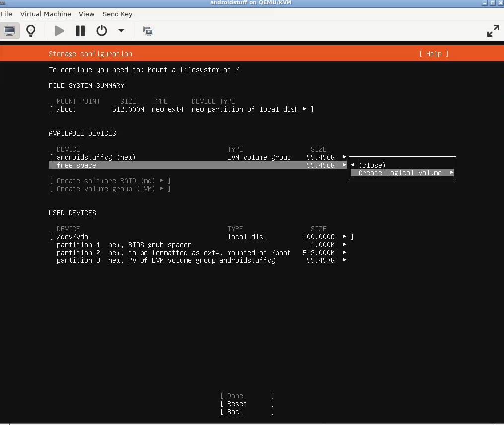
Task: Open the File menu
Action: 7,14
